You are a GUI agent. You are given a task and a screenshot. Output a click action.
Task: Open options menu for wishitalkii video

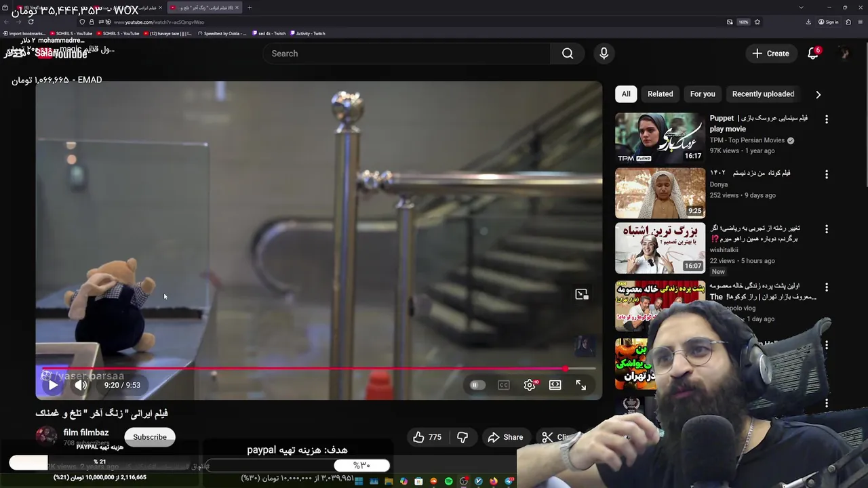coord(826,229)
